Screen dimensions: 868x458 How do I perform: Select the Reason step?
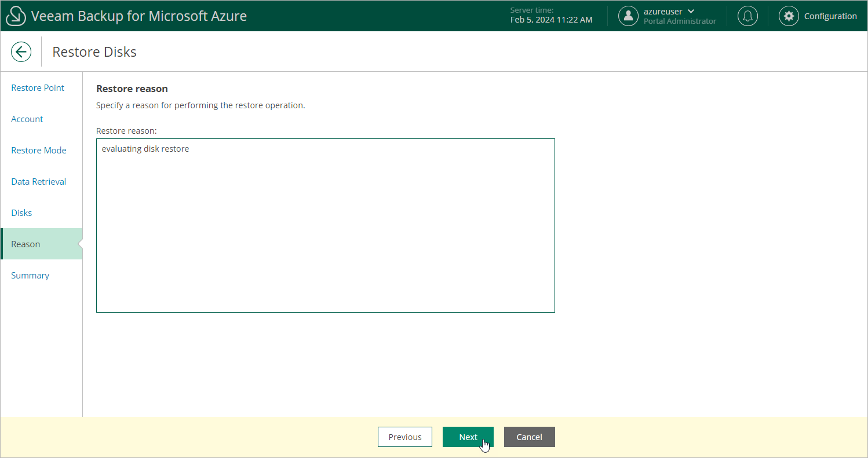tap(42, 244)
